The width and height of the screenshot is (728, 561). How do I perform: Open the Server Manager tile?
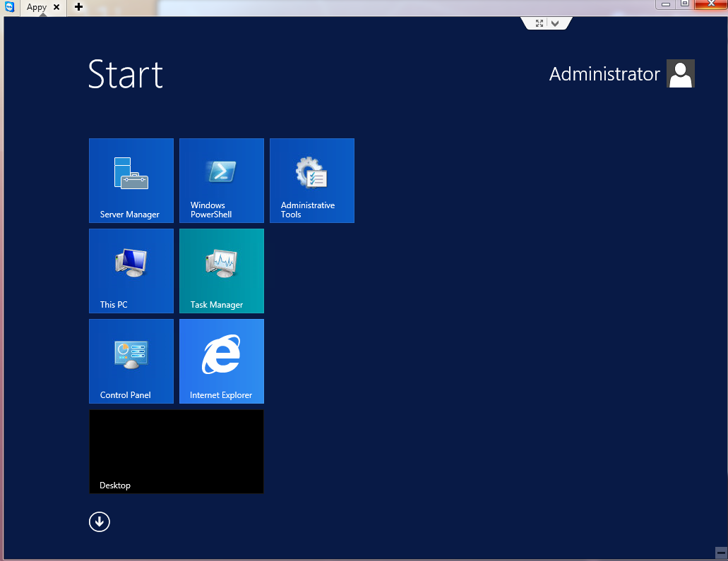point(131,181)
